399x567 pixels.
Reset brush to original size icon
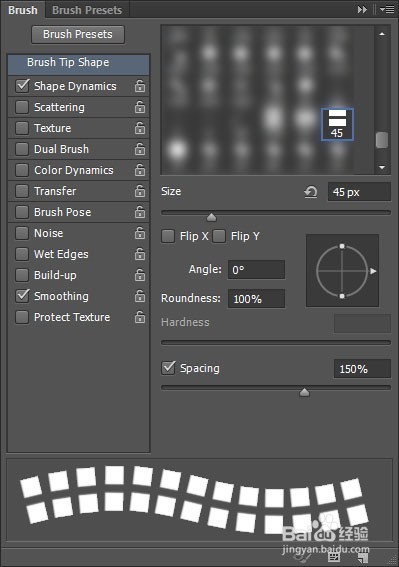[x=310, y=192]
